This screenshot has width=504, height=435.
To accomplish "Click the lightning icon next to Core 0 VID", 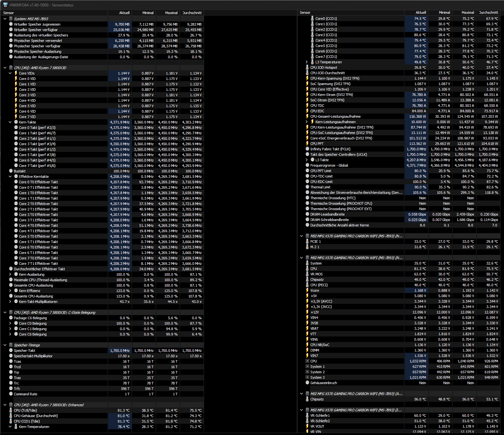I will click(16, 79).
